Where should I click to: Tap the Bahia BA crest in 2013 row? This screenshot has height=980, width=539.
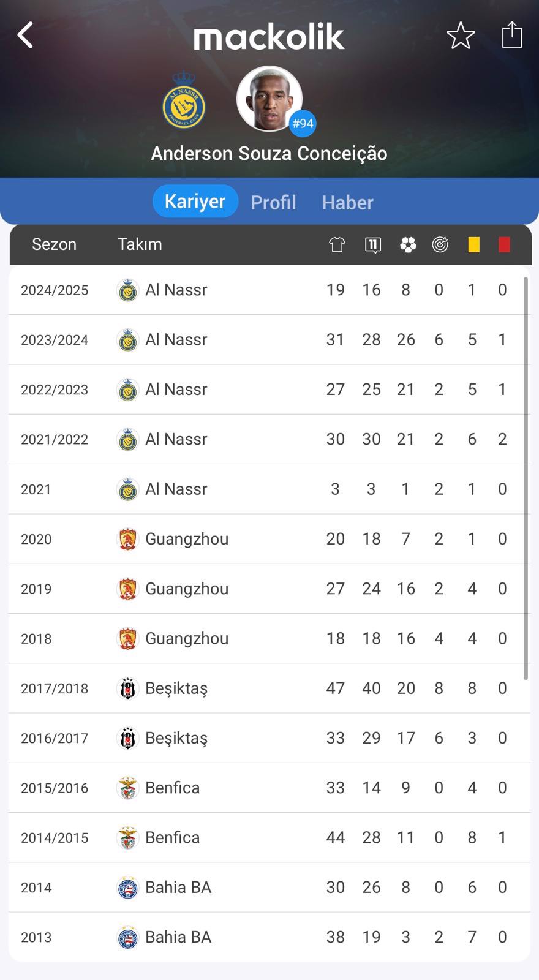(x=127, y=937)
